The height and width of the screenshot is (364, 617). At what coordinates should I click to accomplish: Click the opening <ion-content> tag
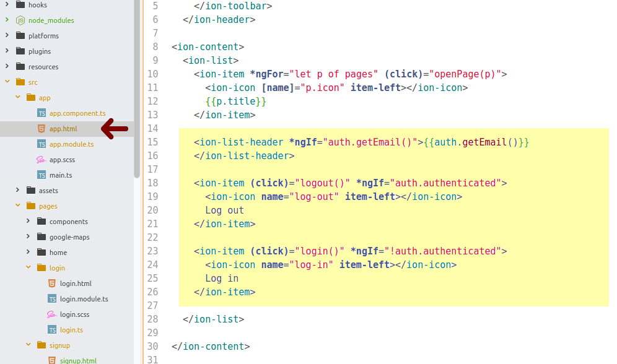tap(208, 47)
